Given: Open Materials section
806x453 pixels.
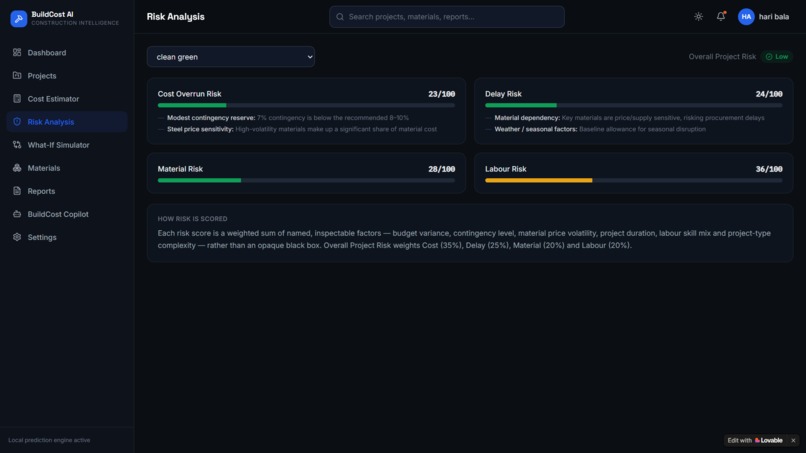Looking at the screenshot, I should 44,168.
